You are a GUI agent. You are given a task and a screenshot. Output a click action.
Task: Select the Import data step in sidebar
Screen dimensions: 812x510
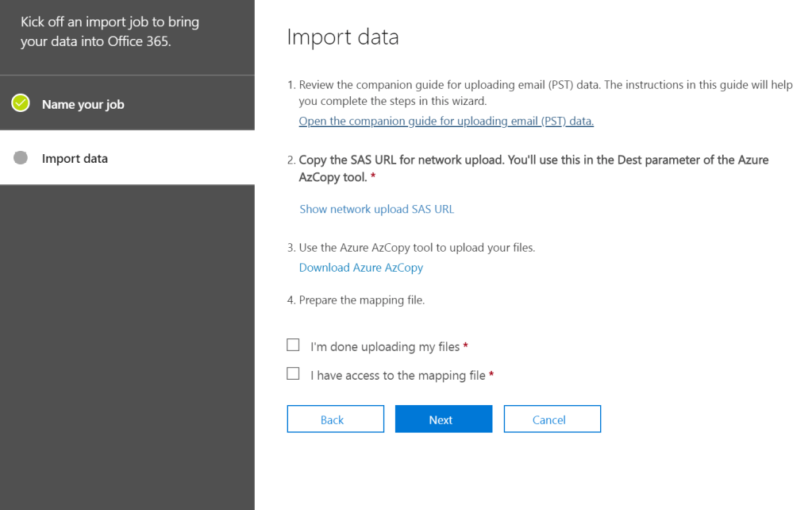click(x=75, y=158)
